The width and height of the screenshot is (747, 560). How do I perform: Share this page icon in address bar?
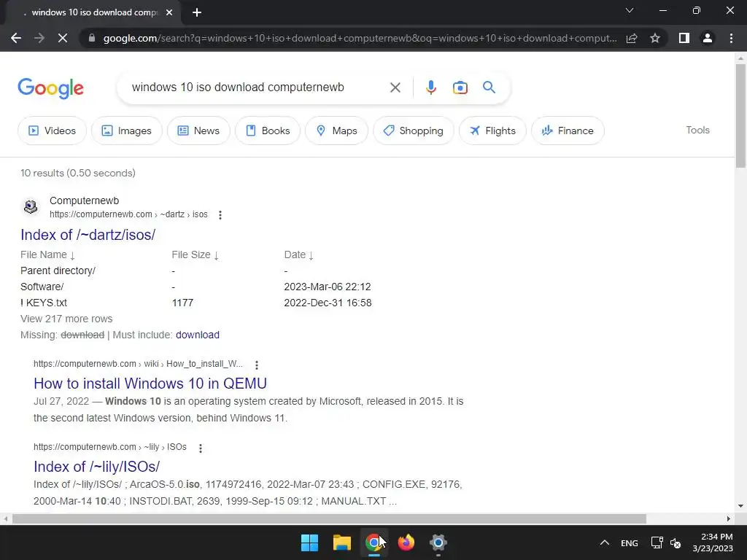[x=632, y=38]
